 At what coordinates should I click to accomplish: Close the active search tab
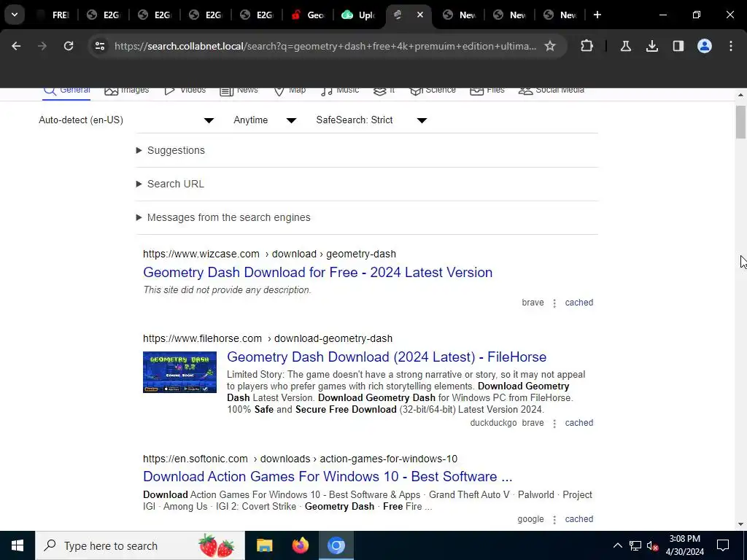419,15
